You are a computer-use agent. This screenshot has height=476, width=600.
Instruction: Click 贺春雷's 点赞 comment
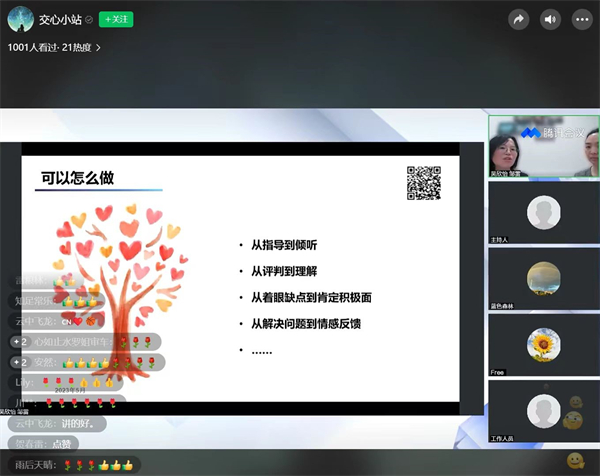pyautogui.click(x=44, y=443)
